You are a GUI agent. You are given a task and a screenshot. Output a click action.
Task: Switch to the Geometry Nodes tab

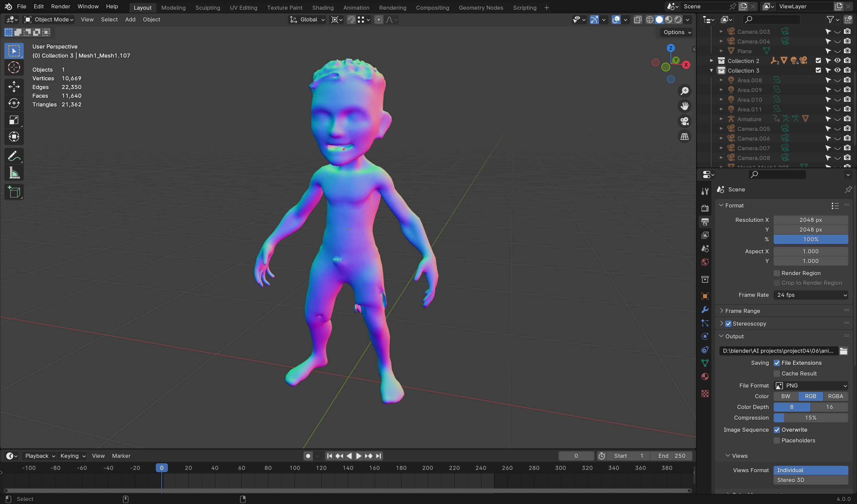[480, 7]
